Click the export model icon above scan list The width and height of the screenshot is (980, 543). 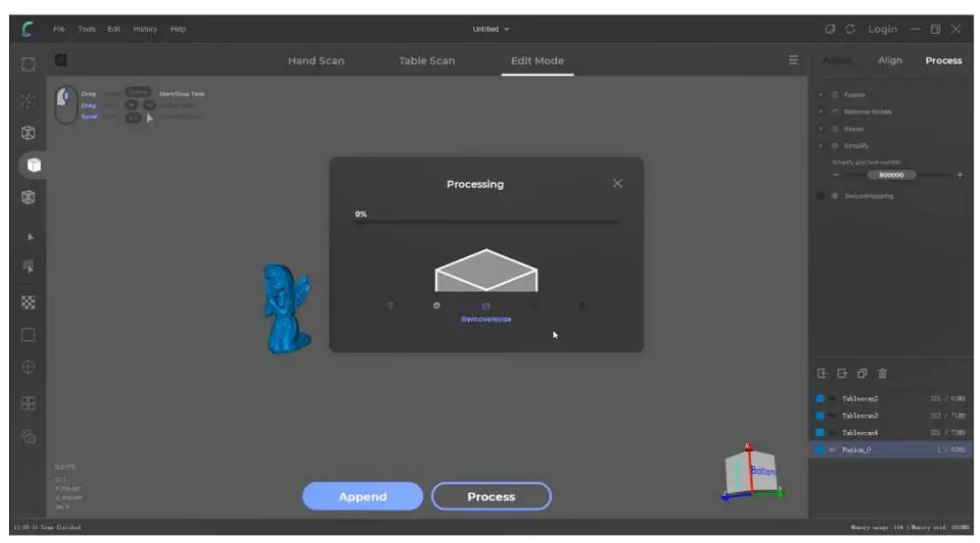tap(843, 373)
